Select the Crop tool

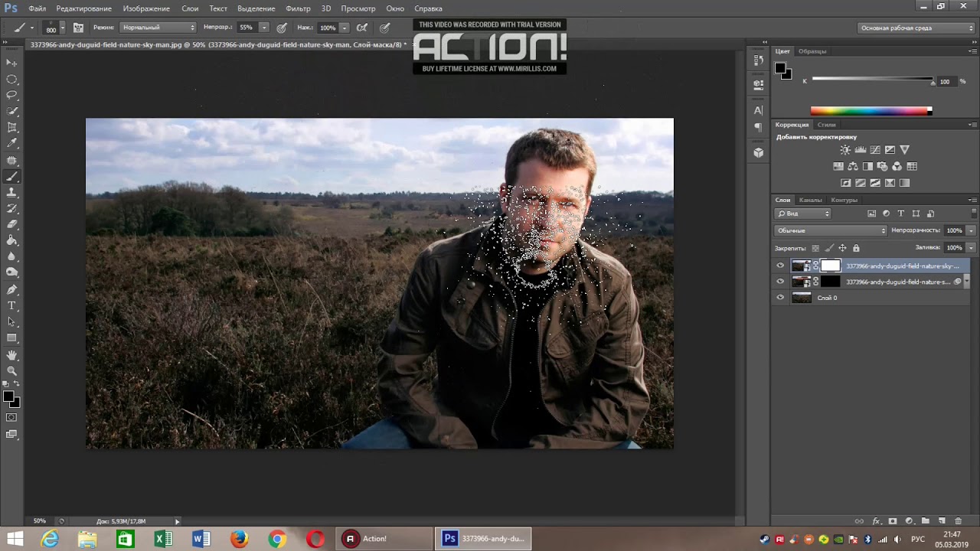[11, 127]
